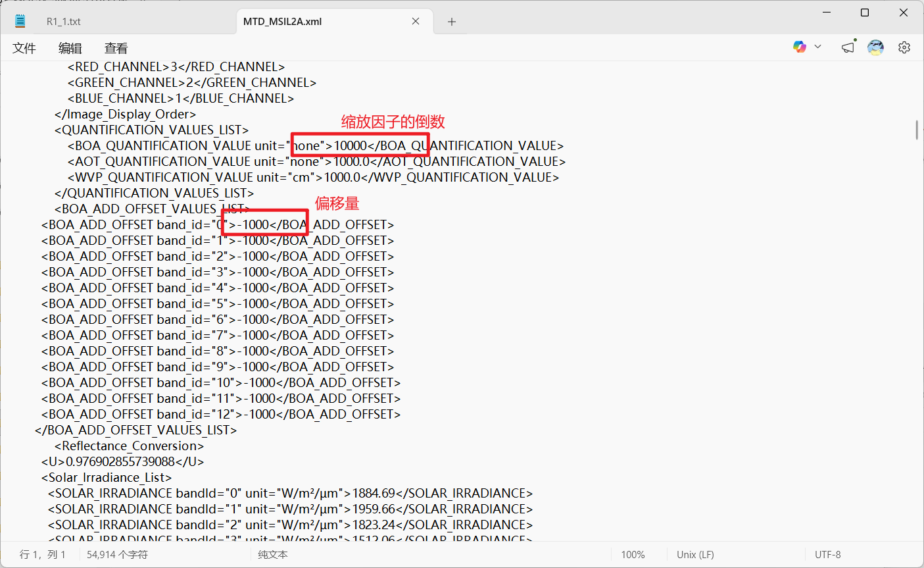
Task: Click the <Solar_Irradiance_List> tag
Action: point(107,477)
